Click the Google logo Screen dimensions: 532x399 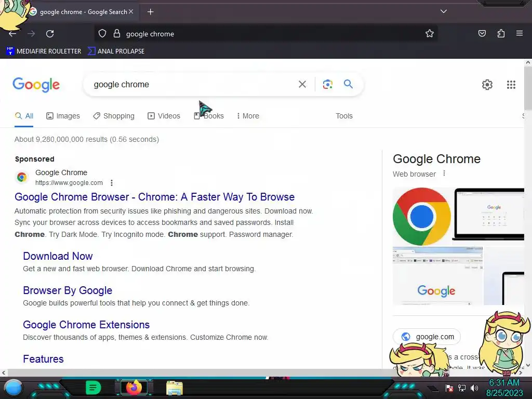coord(36,85)
